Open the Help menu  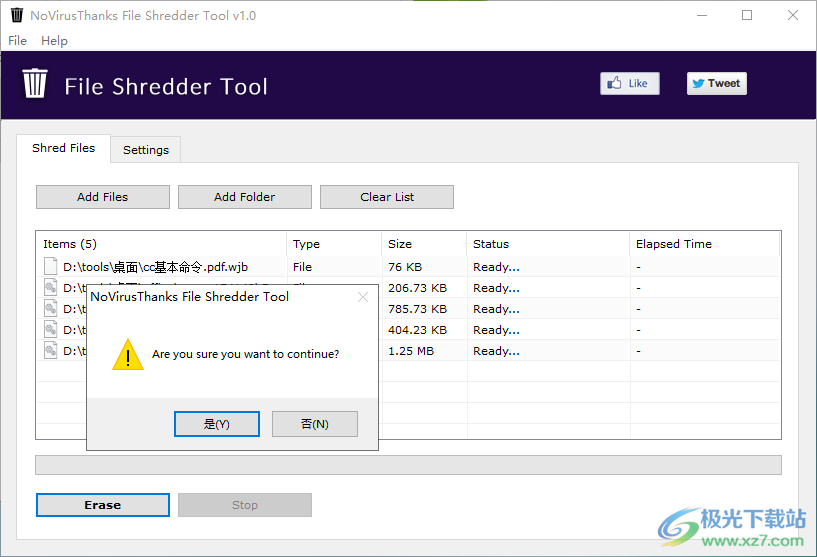(54, 41)
